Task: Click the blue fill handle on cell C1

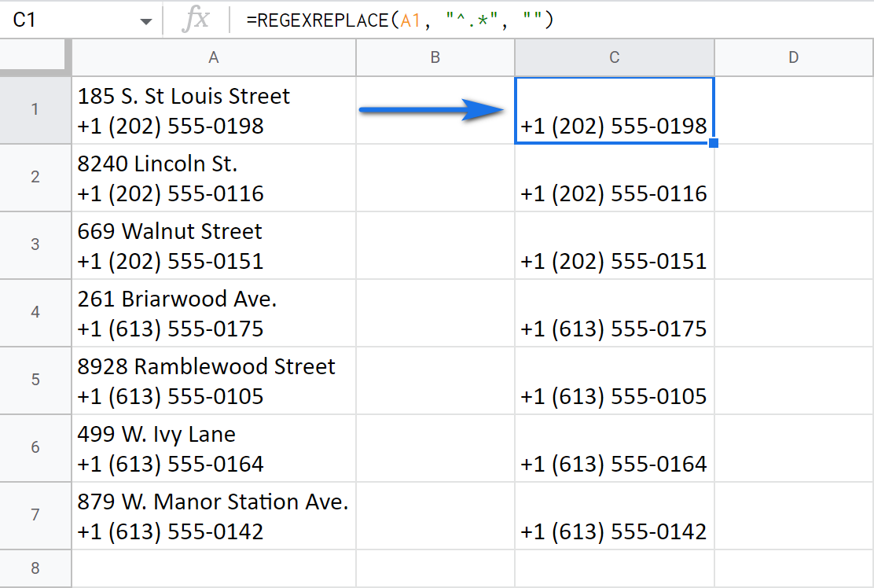Action: 712,142
